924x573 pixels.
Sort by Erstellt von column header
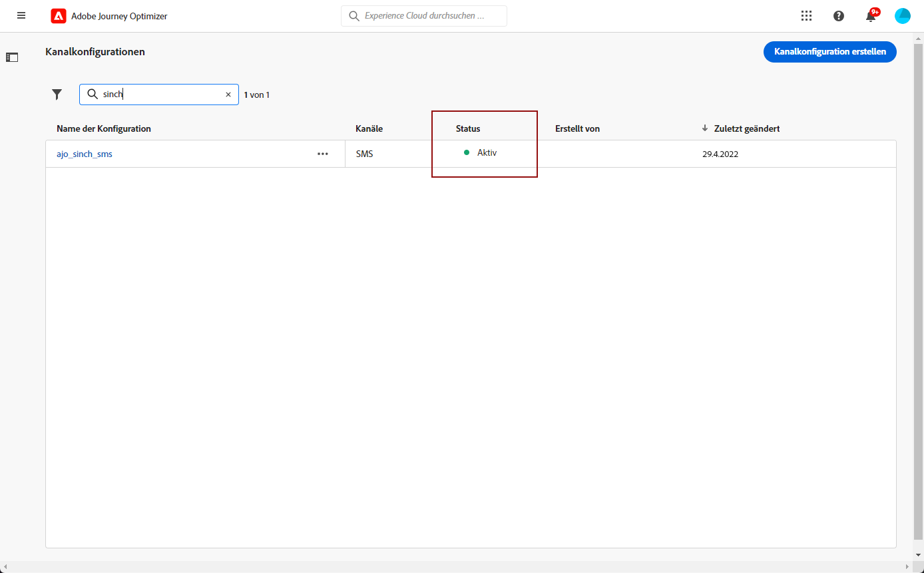click(577, 128)
